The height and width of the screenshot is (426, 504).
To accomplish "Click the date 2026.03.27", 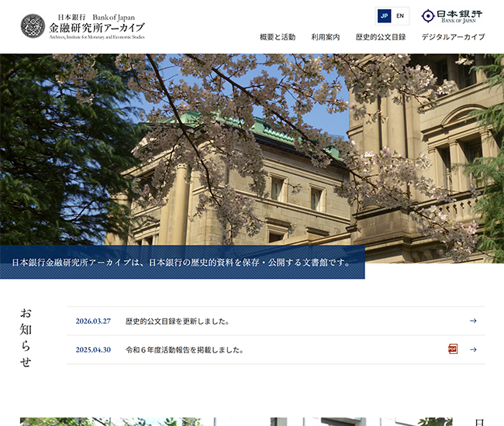I will (93, 321).
